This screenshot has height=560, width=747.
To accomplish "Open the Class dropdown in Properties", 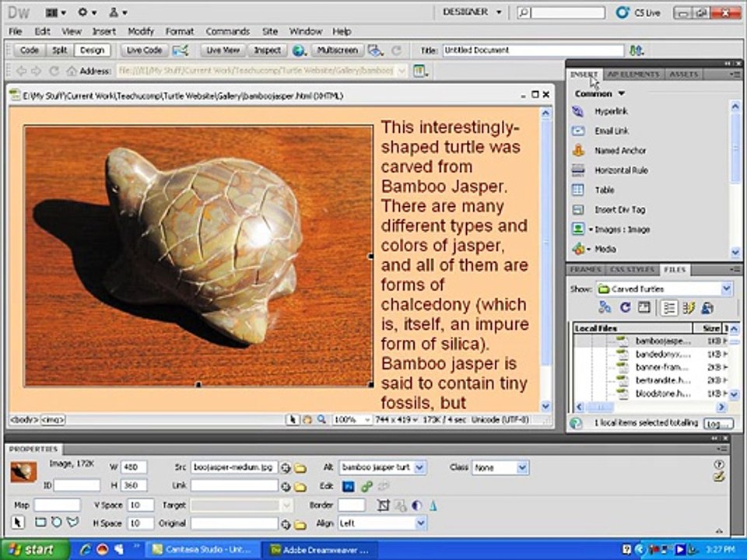I will coord(521,468).
